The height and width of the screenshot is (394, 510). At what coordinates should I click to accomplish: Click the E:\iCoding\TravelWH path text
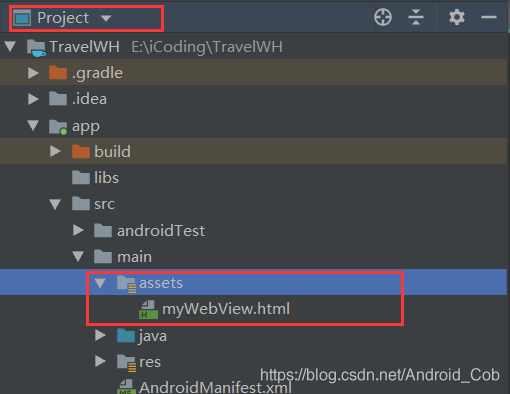coord(207,47)
